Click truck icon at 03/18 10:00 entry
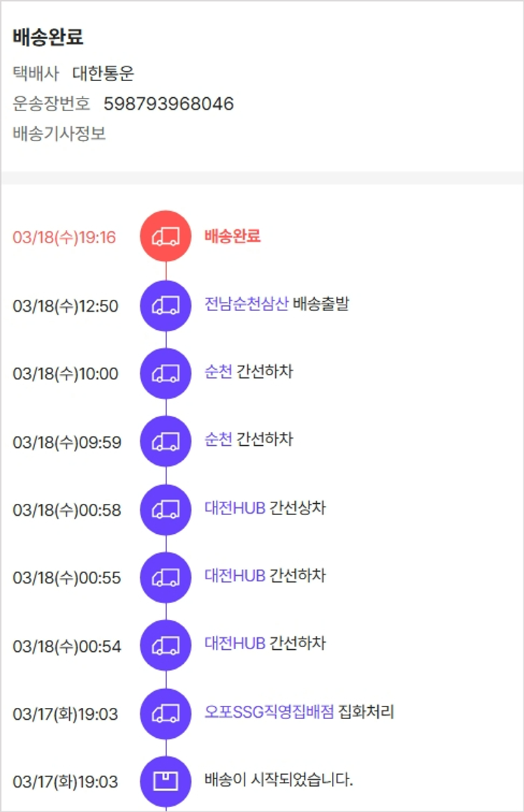This screenshot has height=812, width=524. pos(166,373)
